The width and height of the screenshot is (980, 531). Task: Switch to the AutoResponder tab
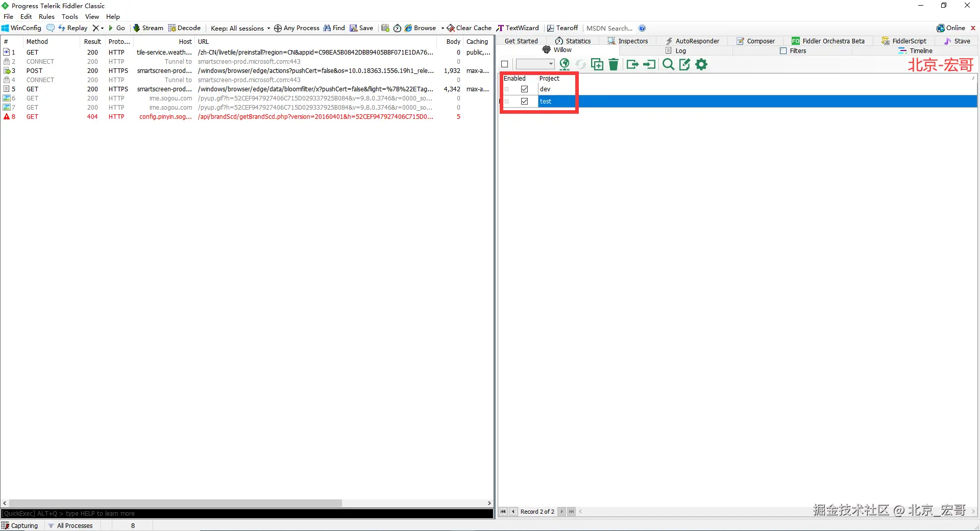pyautogui.click(x=693, y=41)
